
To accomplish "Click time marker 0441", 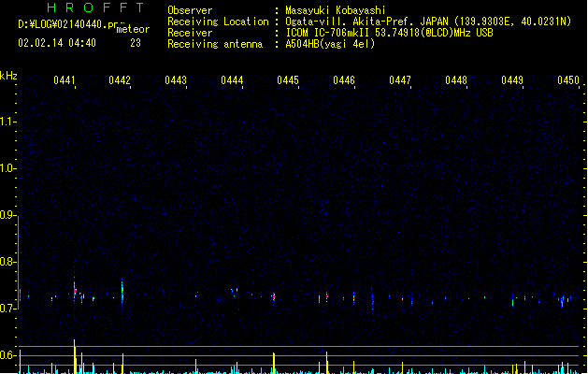I will (65, 80).
